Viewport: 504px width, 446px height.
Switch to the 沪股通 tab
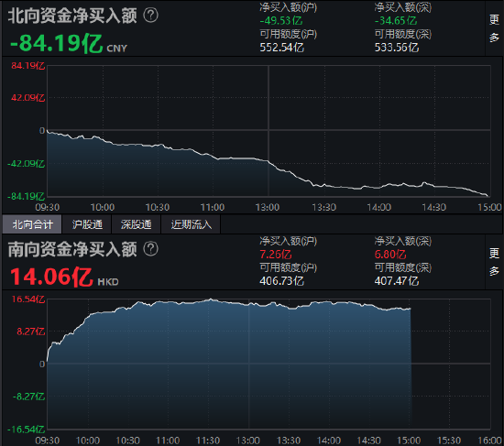87,224
